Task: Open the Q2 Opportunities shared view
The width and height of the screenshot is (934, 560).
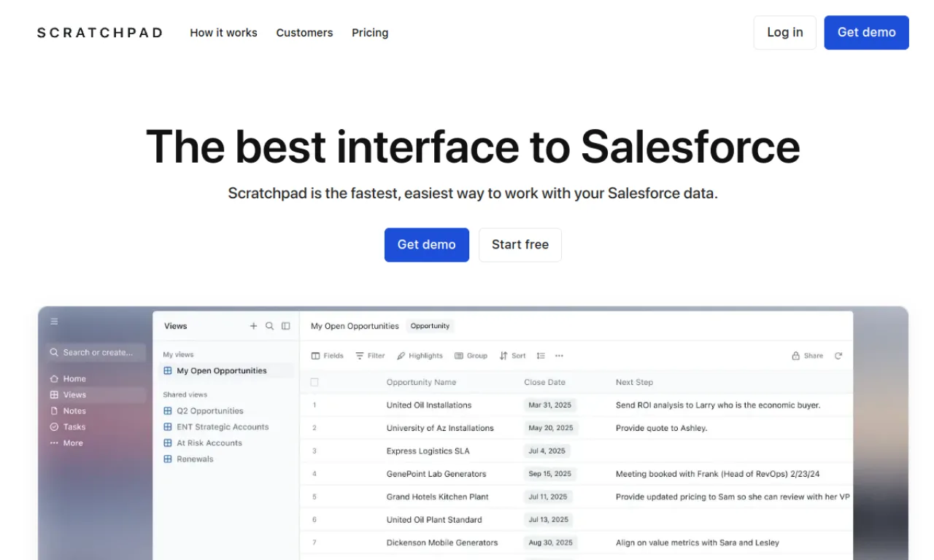Action: pyautogui.click(x=204, y=411)
